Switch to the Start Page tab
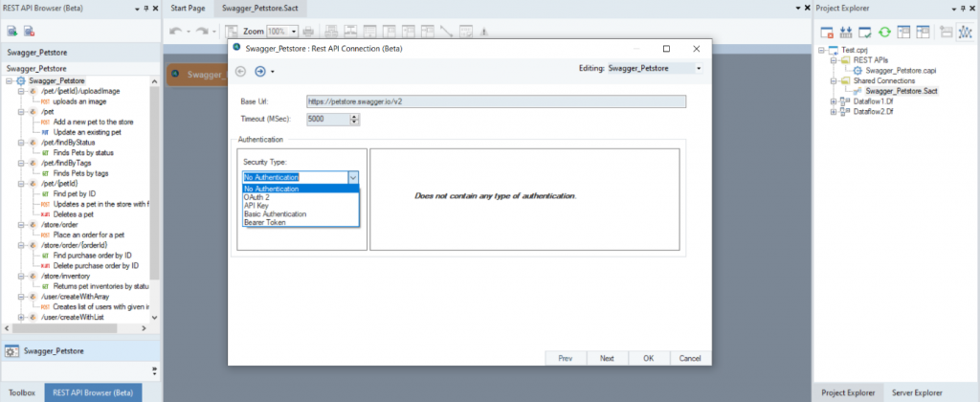 click(188, 8)
